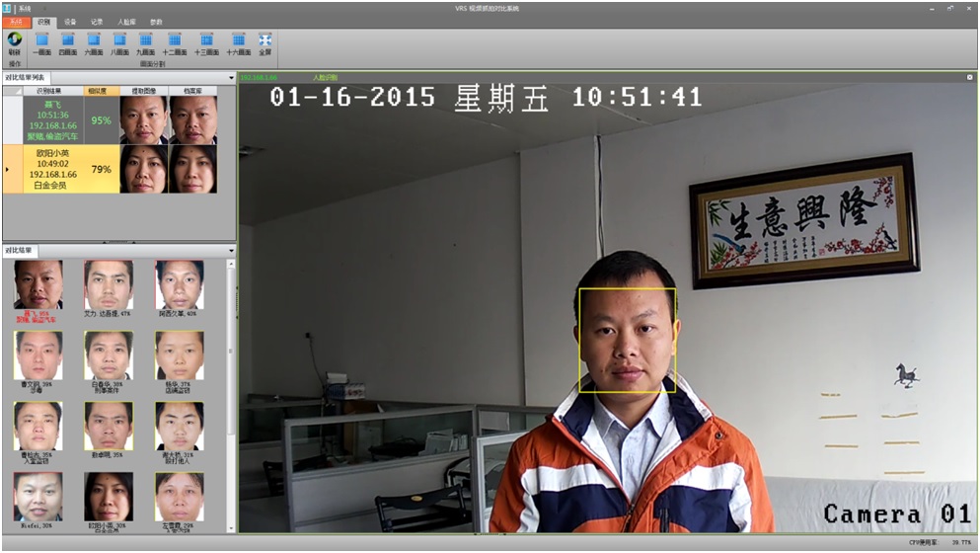Open the 设备 tab
Viewport: 980px width, 553px height.
click(x=70, y=22)
